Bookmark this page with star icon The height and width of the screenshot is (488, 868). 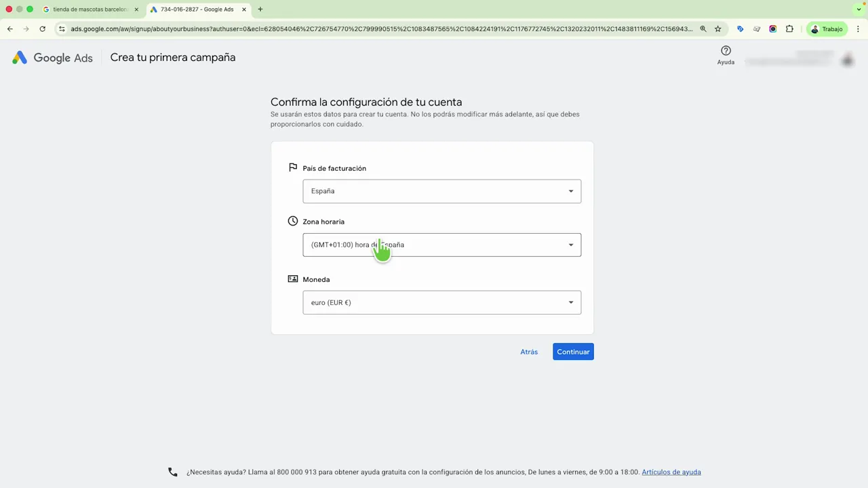[717, 29]
